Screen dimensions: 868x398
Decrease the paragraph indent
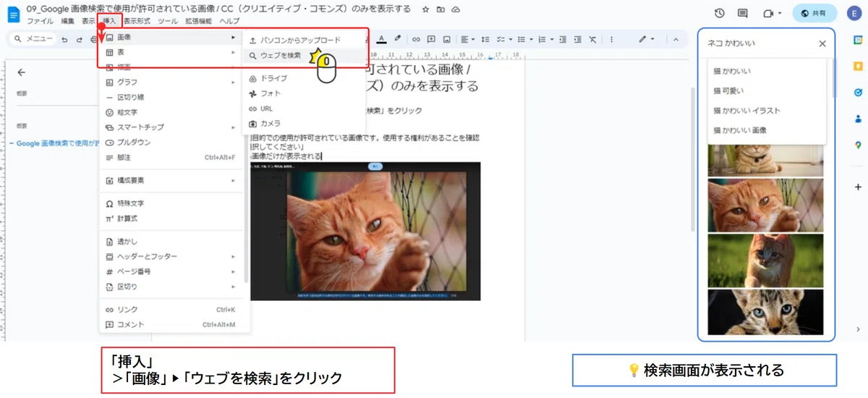pyautogui.click(x=562, y=39)
